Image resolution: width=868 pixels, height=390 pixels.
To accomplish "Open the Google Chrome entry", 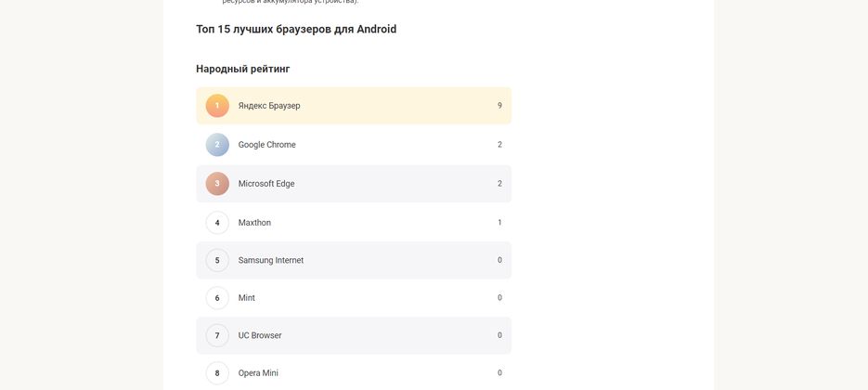I will (x=354, y=145).
